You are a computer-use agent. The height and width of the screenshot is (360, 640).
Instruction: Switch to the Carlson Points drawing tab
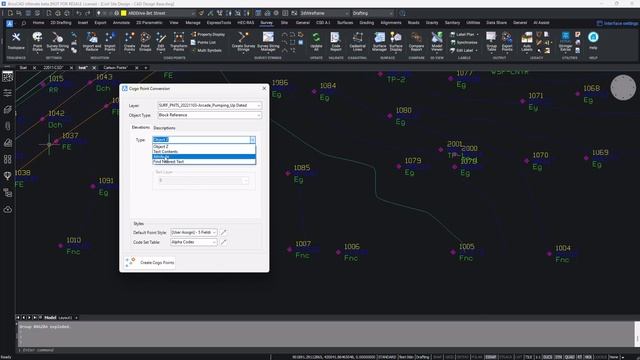coord(116,68)
